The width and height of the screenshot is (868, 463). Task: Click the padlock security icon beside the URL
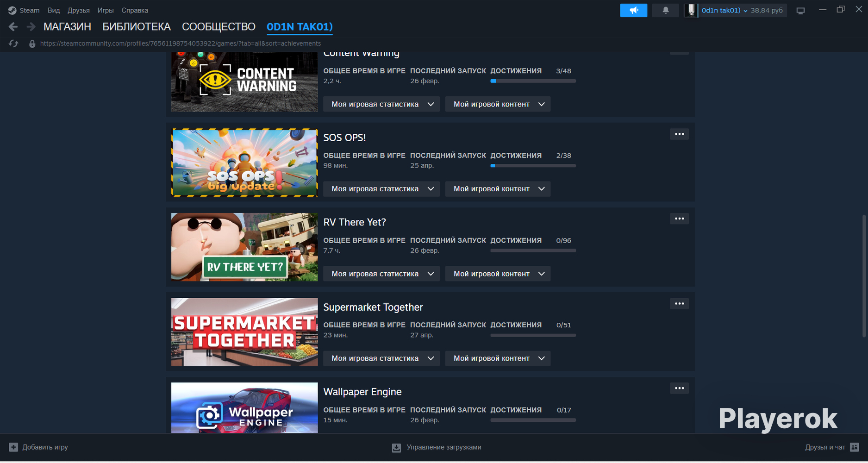coord(32,44)
